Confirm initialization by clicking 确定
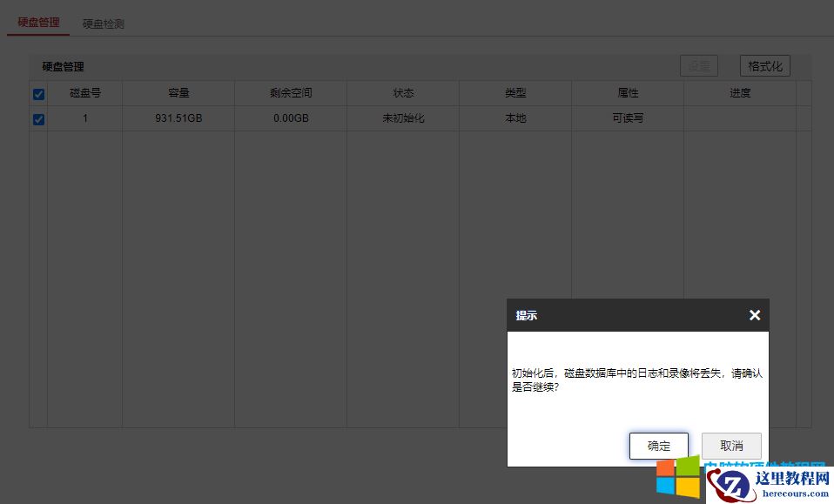Image resolution: width=834 pixels, height=504 pixels. point(658,445)
